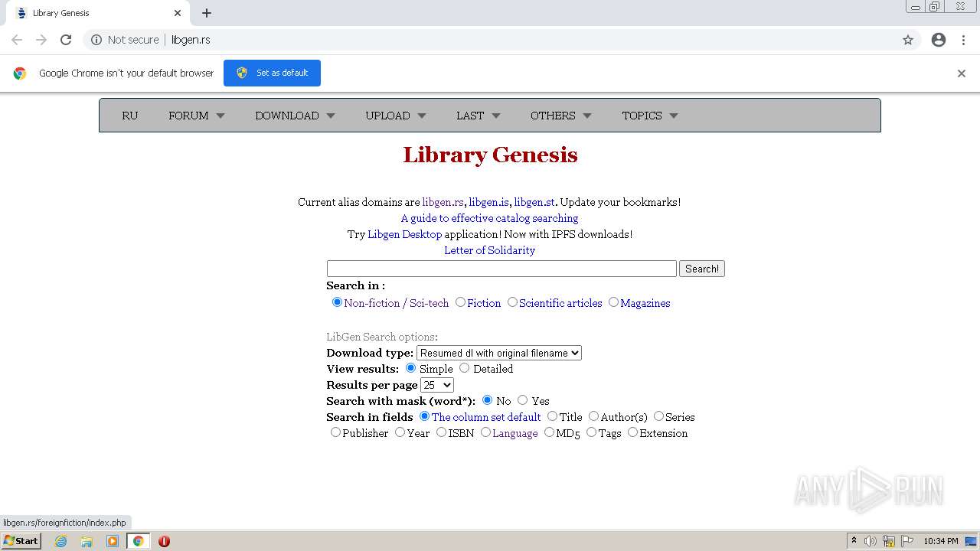The width and height of the screenshot is (980, 551).
Task: Search in Extension field radio
Action: pos(632,432)
